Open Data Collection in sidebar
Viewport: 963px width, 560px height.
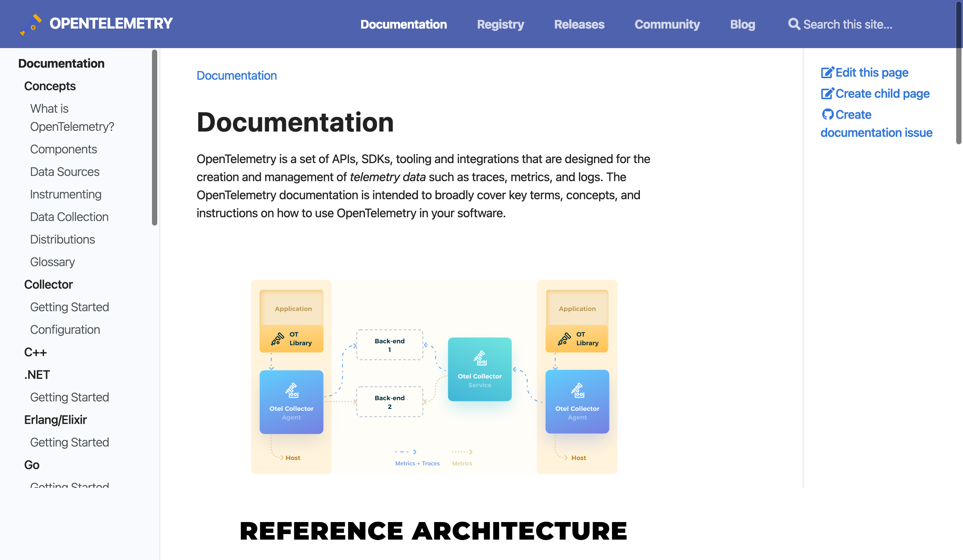click(69, 217)
